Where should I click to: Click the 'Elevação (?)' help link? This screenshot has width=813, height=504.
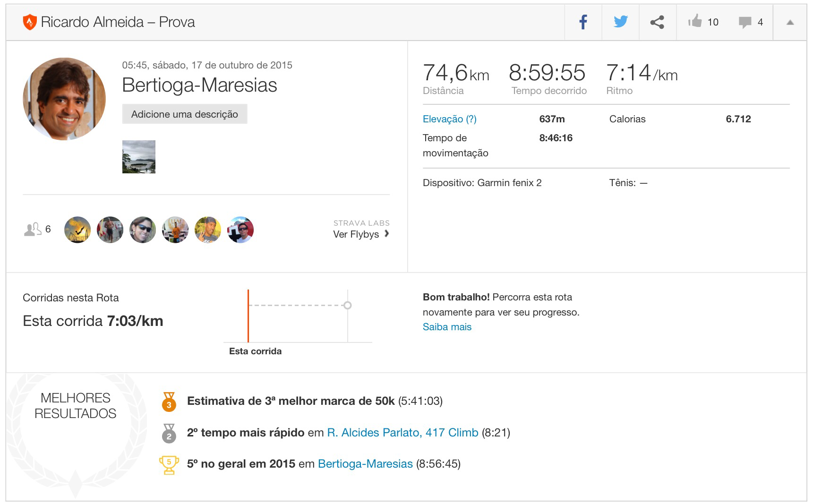point(449,119)
